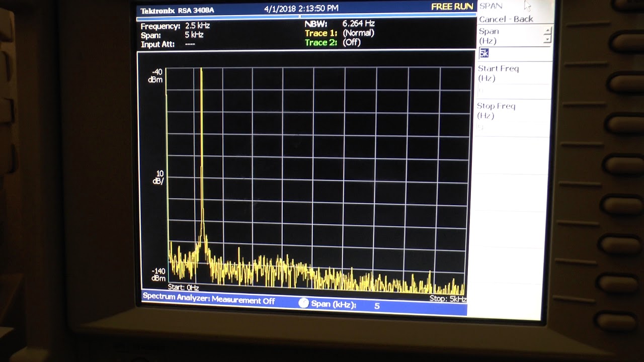Click the date and time 4/1/2018 2:13:50 PM
644x362 pixels.
[301, 8]
